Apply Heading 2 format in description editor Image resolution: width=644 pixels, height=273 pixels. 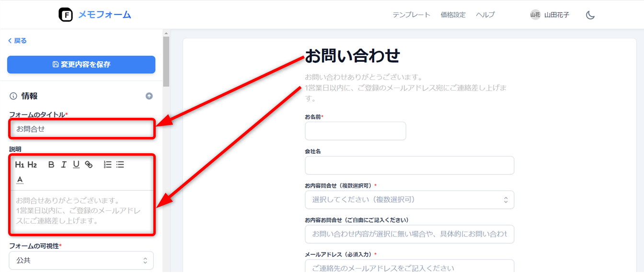32,165
